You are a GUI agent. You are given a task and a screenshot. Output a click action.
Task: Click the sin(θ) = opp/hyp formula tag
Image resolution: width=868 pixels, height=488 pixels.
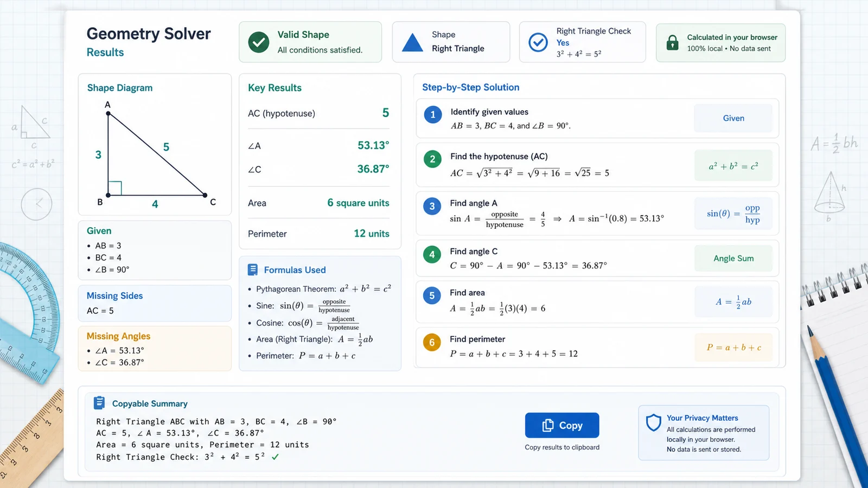point(733,214)
